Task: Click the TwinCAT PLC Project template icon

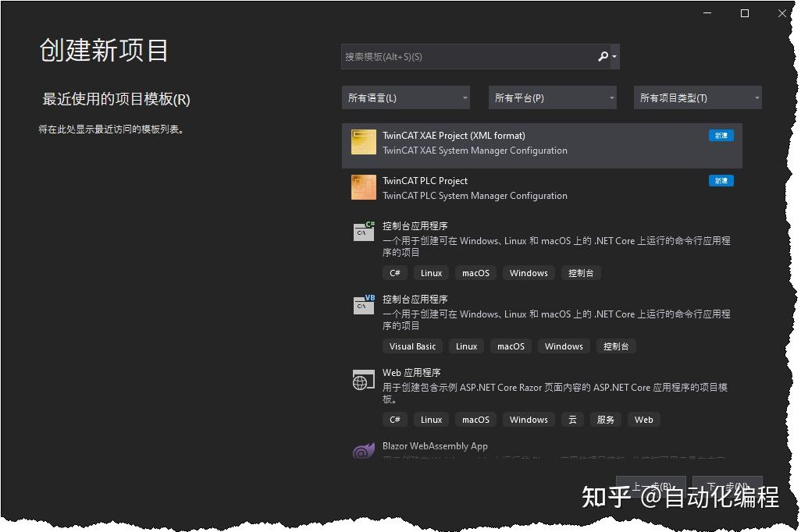Action: (x=363, y=187)
